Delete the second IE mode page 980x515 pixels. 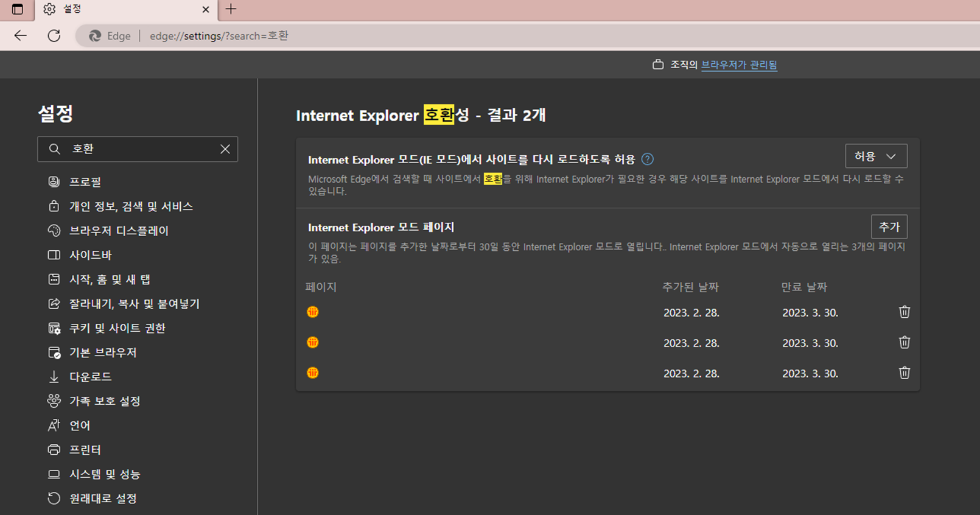pyautogui.click(x=905, y=342)
